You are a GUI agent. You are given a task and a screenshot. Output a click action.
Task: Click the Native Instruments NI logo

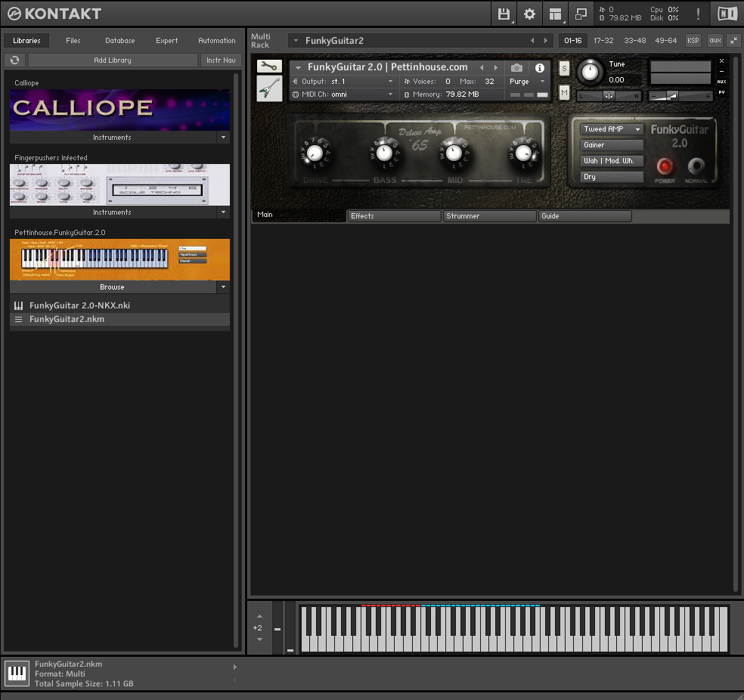pos(727,14)
